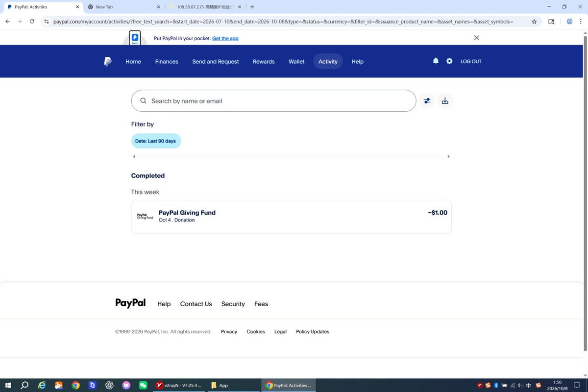
Task: Open the PayPal Giving Fund transaction
Action: [x=291, y=217]
